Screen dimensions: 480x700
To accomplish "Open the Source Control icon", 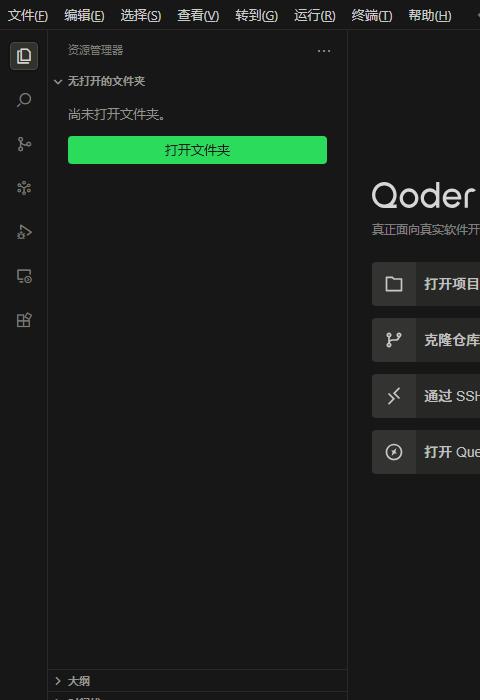I will point(24,144).
